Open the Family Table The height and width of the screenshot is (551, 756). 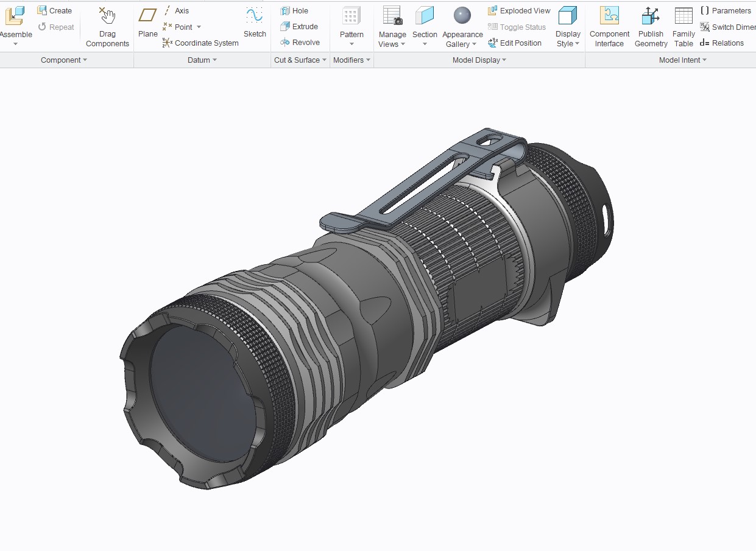(x=684, y=27)
